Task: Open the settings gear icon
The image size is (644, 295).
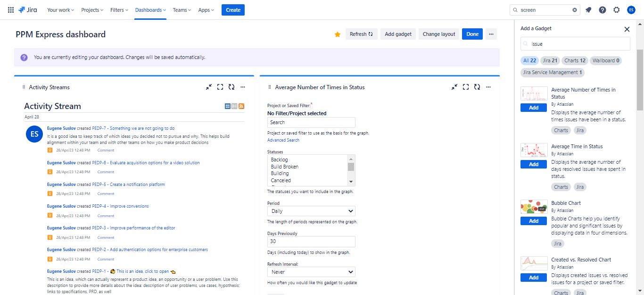Action: 617,10
